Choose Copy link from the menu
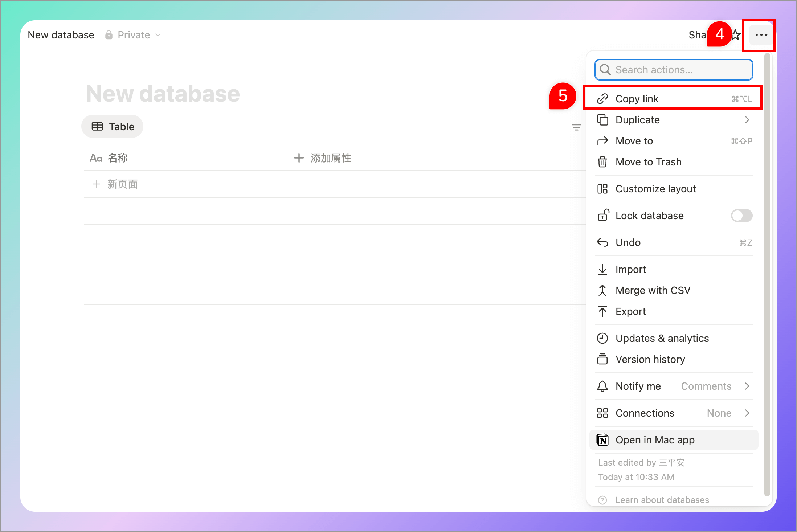797x532 pixels. [x=637, y=99]
